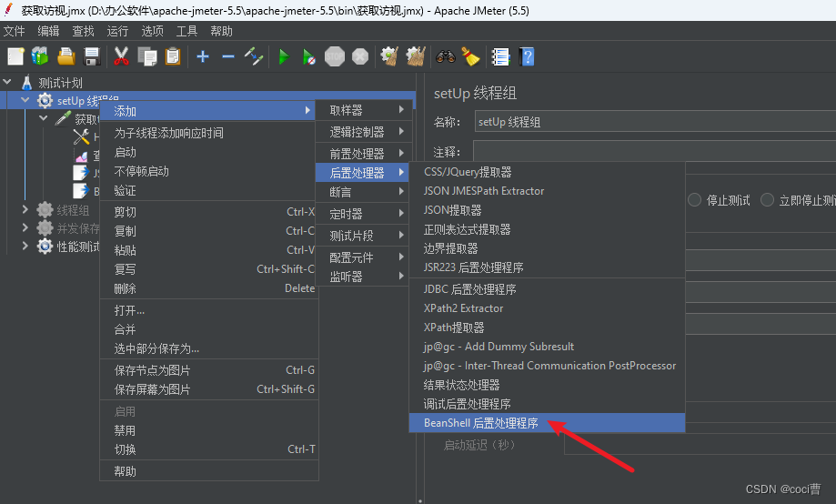Choose 调试后置处理程序 entry
The width and height of the screenshot is (836, 504).
547,404
